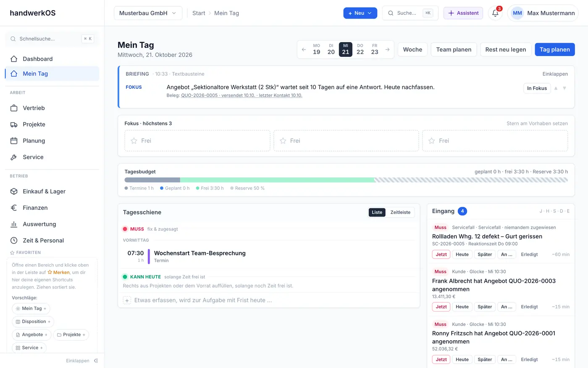The width and height of the screenshot is (588, 368).
Task: Open Max Mustermann user menu
Action: [543, 13]
